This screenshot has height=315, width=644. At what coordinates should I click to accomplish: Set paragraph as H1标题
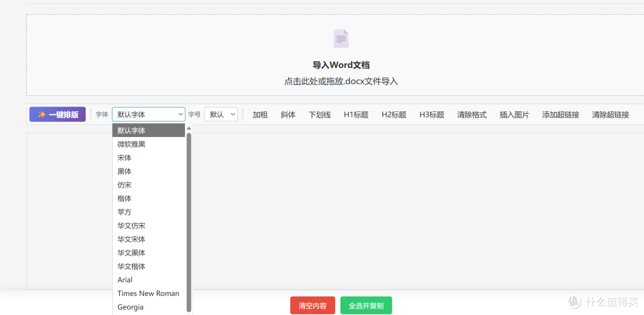(x=356, y=115)
